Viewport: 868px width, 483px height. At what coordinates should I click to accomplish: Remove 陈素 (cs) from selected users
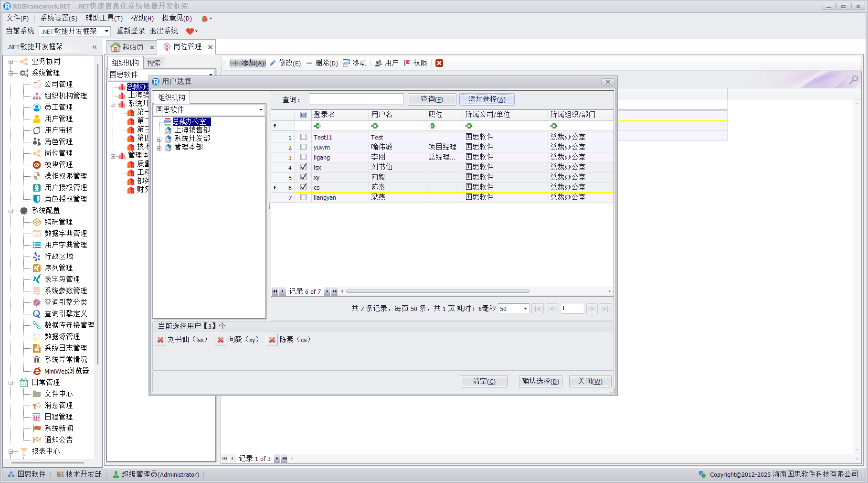pos(272,340)
